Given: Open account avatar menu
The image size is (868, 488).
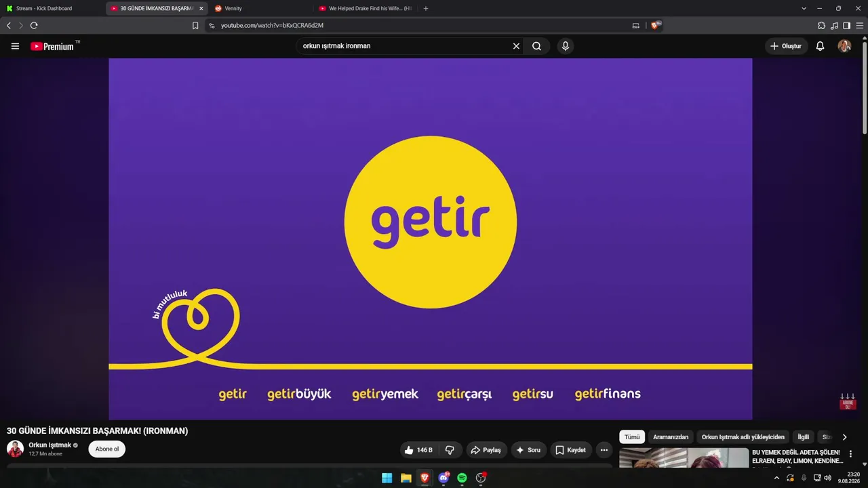Looking at the screenshot, I should coord(844,46).
